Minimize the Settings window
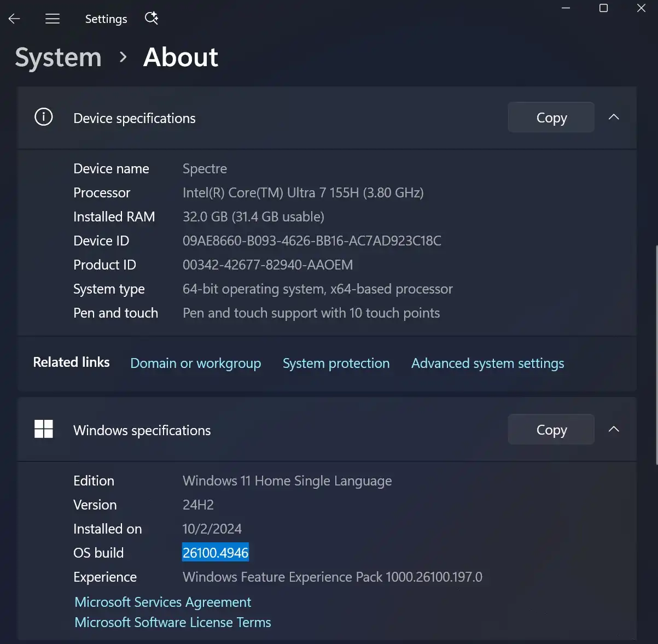 (566, 8)
